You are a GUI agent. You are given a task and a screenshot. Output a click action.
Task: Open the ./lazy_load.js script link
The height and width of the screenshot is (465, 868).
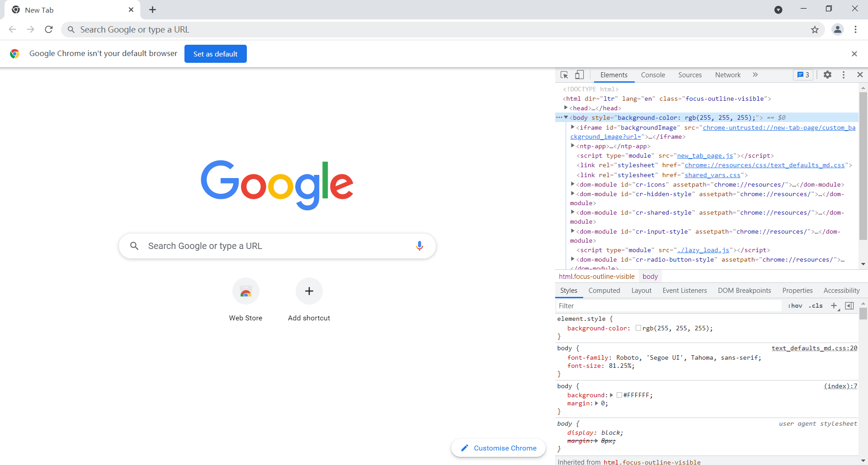tap(703, 250)
